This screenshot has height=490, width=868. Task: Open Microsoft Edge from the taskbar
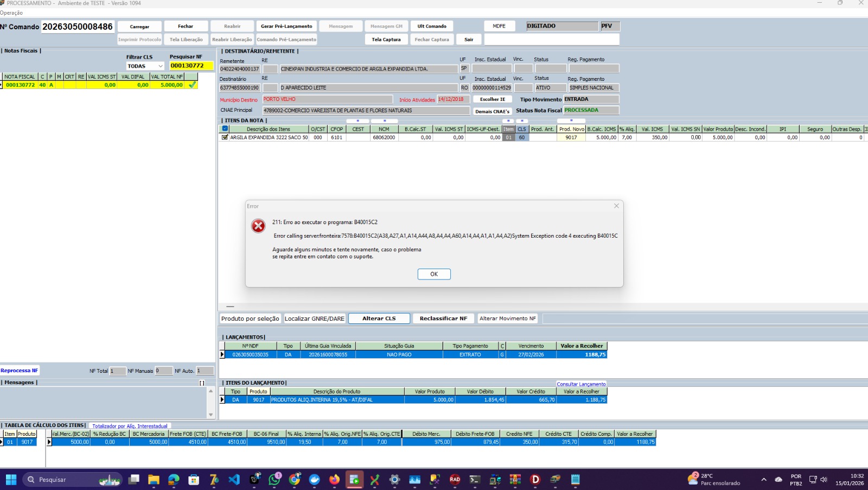(x=174, y=479)
